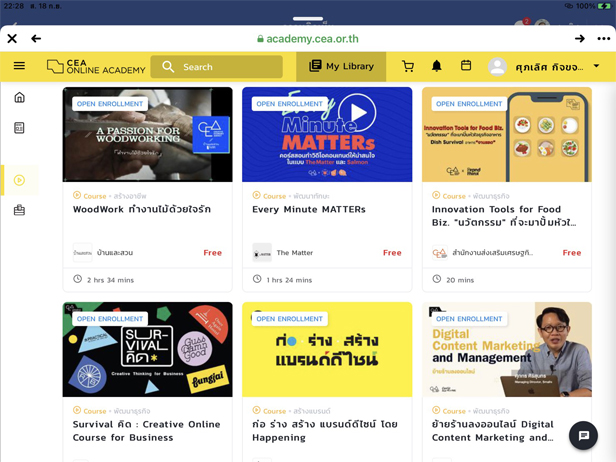
Task: Tap the academy.cea.or.th address bar
Action: tap(308, 38)
